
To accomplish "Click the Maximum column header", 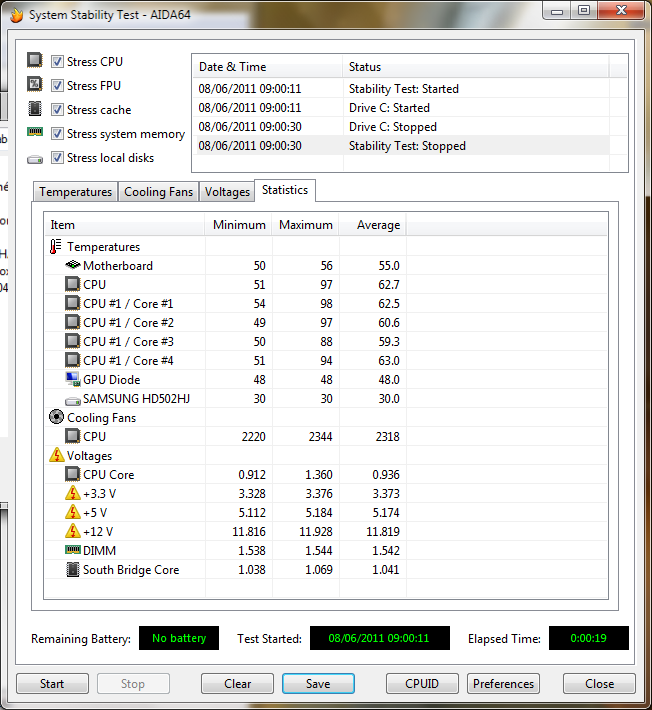I will click(x=306, y=225).
